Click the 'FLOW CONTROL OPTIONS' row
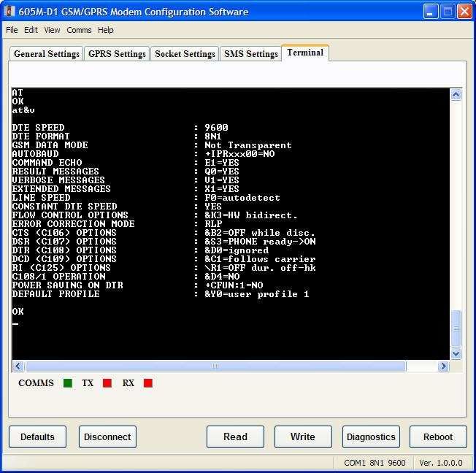The width and height of the screenshot is (476, 473). pyautogui.click(x=155, y=215)
